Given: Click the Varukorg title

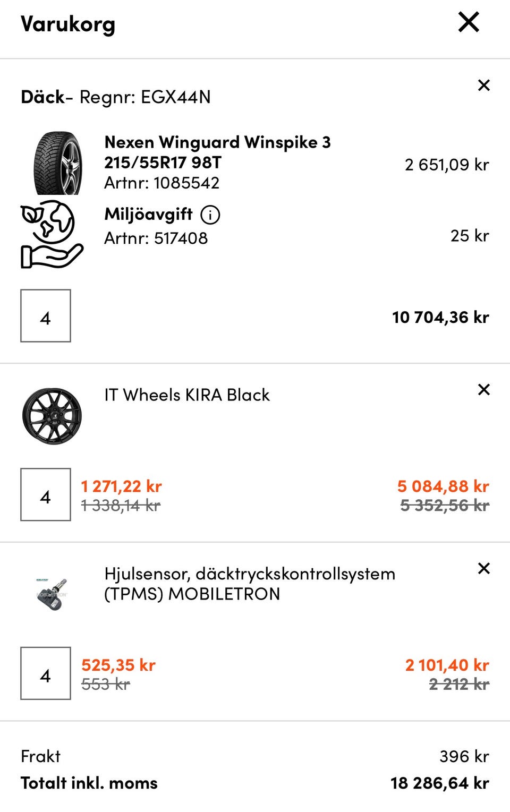Looking at the screenshot, I should 67,24.
